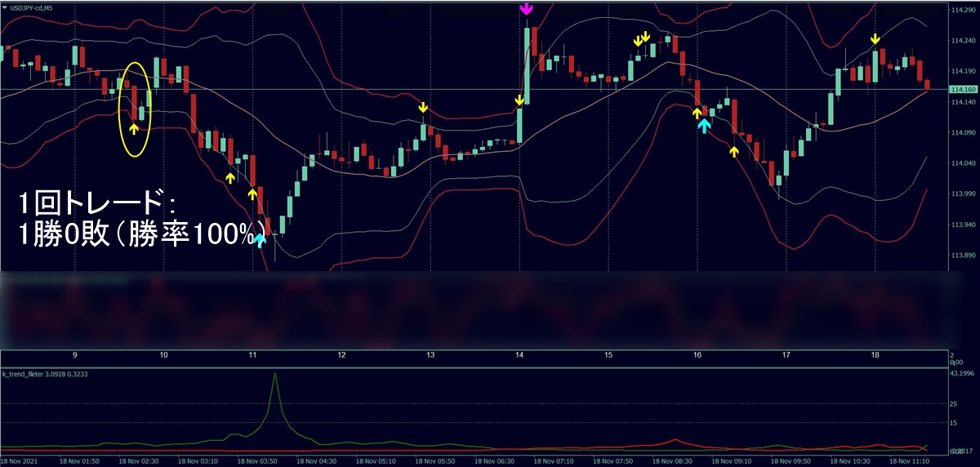The image size is (980, 467).
Task: Click the 18 Nov 03:10 time label
Action: point(198,460)
